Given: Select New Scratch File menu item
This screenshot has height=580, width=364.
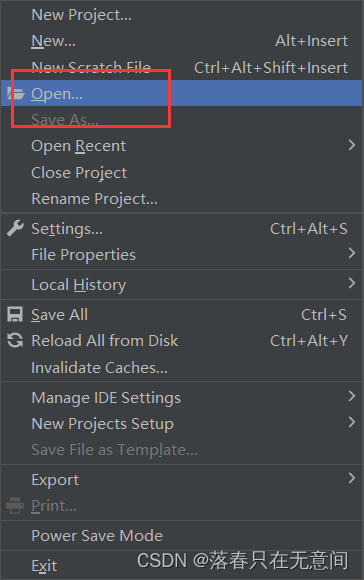Looking at the screenshot, I should coord(181,67).
